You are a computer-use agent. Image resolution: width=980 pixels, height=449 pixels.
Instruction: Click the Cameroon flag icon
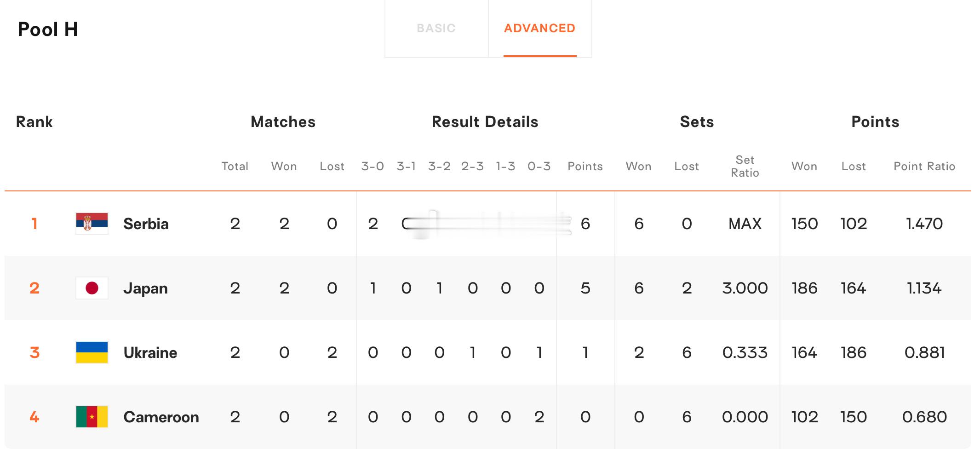[92, 417]
